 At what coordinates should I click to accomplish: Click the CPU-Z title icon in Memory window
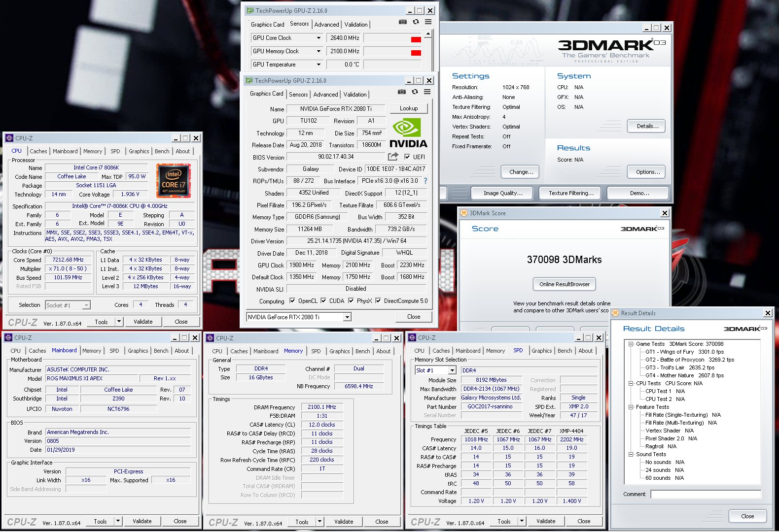(x=211, y=338)
